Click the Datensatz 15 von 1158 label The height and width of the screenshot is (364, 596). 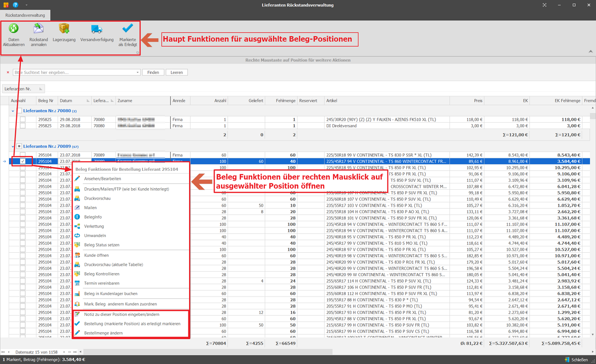point(36,352)
